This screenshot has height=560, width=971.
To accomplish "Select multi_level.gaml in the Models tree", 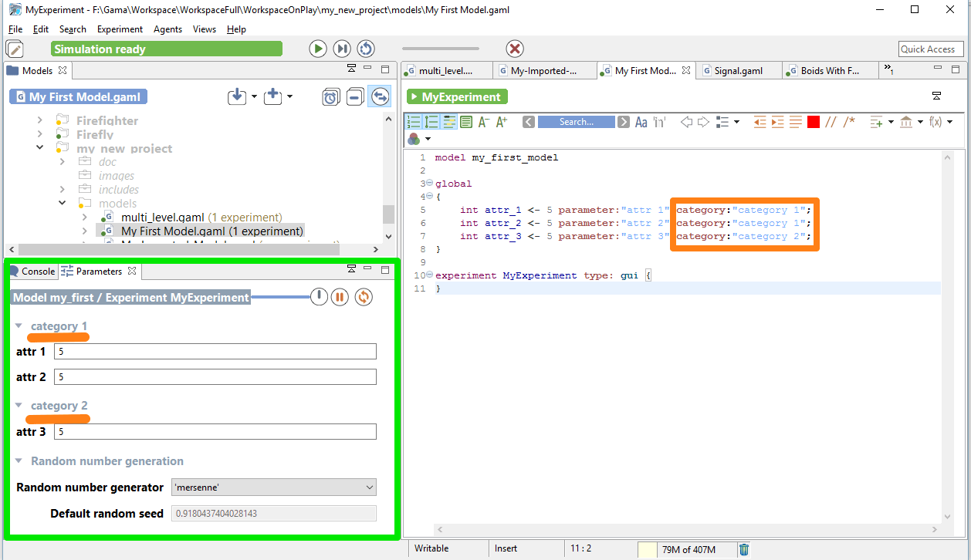I will 191,218.
